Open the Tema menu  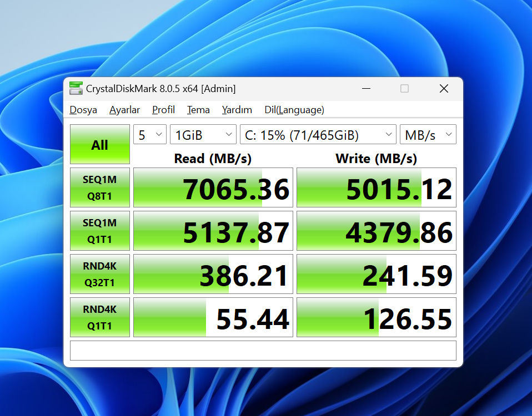(198, 110)
